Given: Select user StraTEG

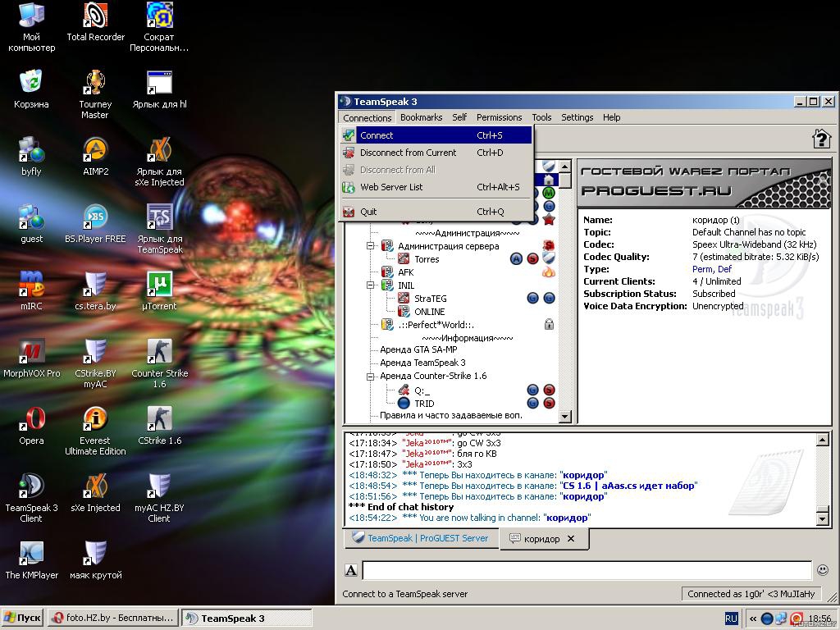Looking at the screenshot, I should point(430,299).
